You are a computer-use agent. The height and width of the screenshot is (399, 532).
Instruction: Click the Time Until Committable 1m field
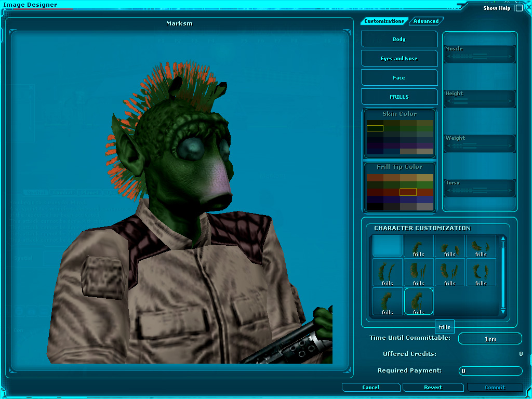[490, 339]
